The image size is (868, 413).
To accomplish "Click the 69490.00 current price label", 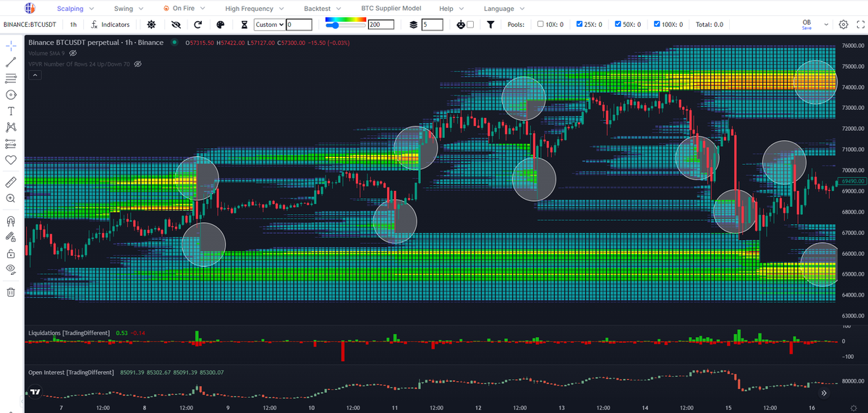I will coord(854,181).
